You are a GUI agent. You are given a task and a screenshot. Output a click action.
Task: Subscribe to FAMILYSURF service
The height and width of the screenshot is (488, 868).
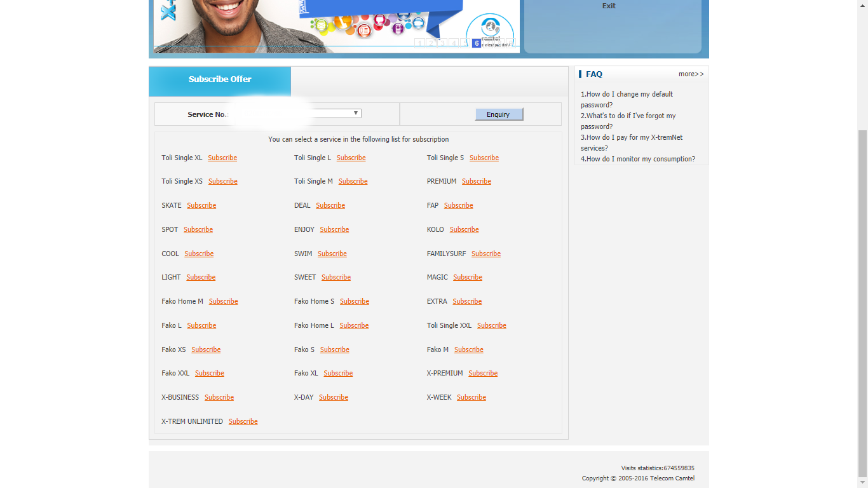486,254
